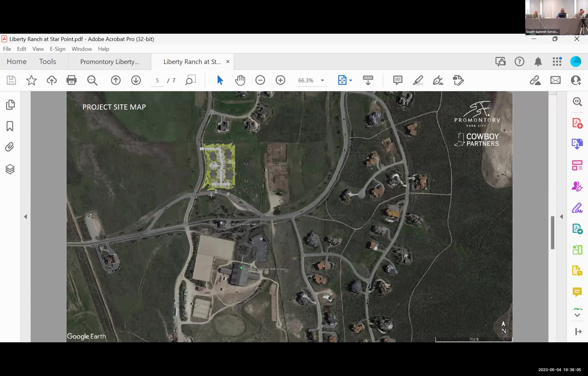
Task: Open the Layers panel icon
Action: point(10,169)
